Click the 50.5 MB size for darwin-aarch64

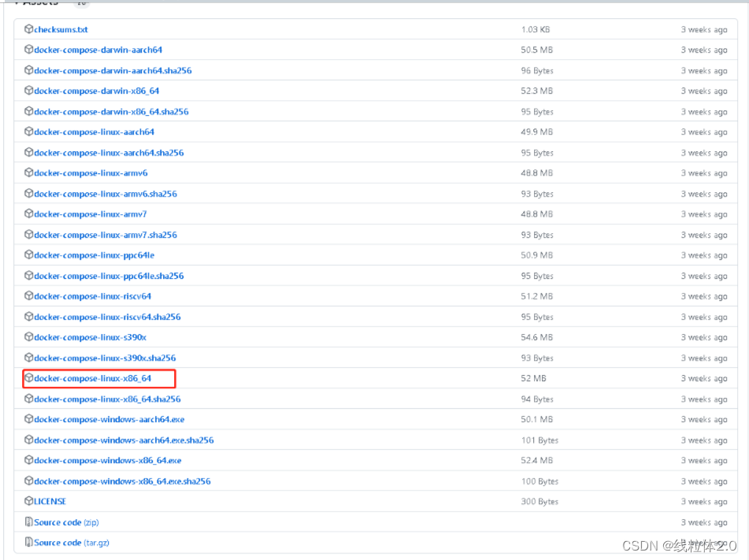point(537,50)
